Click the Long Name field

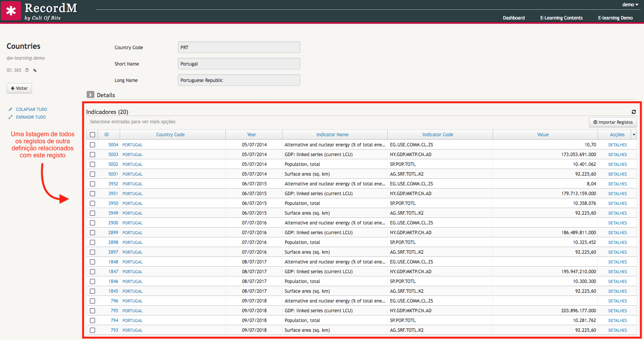coord(239,80)
